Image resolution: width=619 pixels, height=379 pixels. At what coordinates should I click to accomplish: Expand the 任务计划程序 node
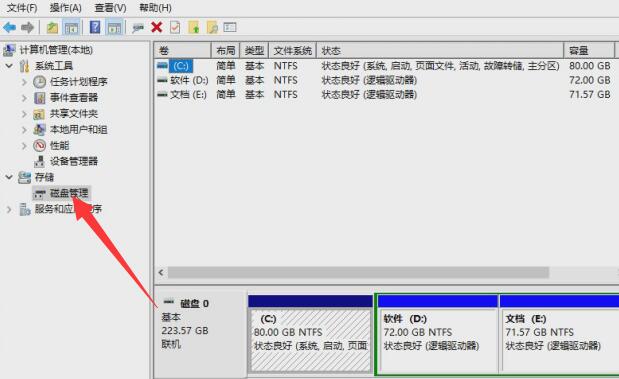pyautogui.click(x=24, y=82)
